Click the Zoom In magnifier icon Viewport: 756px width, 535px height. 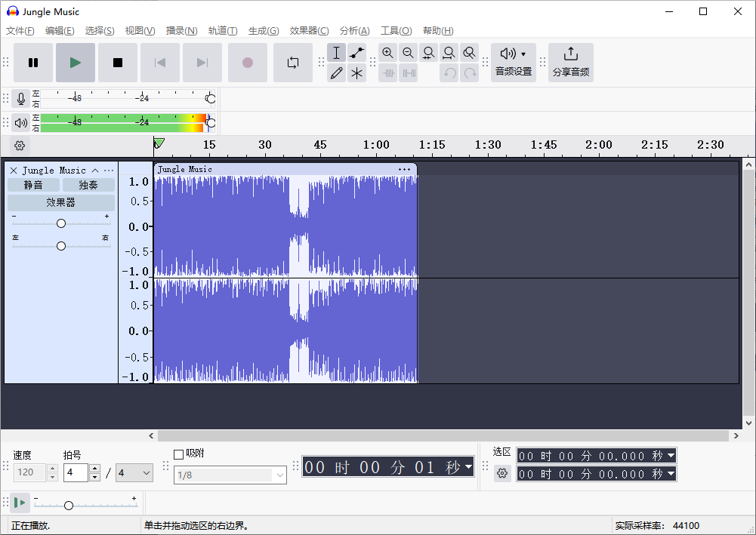(387, 53)
